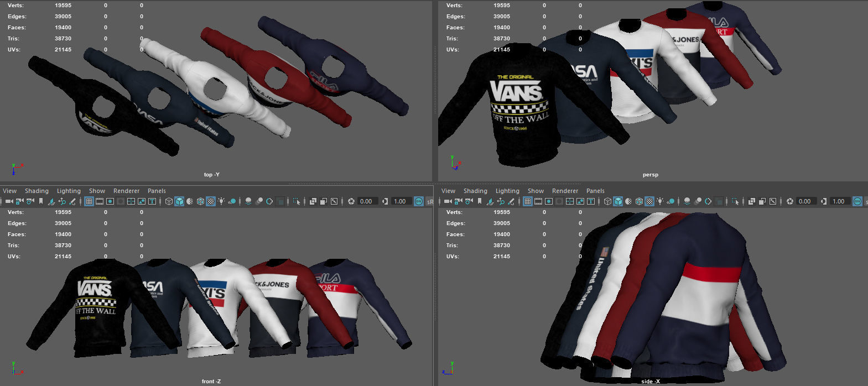Toggle Isolate Select in front -Z panel toolbar
Viewport: 868px width, 386px height.
click(x=297, y=201)
